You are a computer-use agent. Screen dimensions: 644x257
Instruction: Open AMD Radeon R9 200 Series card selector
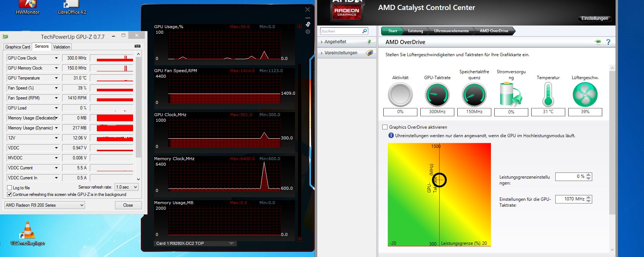point(45,205)
